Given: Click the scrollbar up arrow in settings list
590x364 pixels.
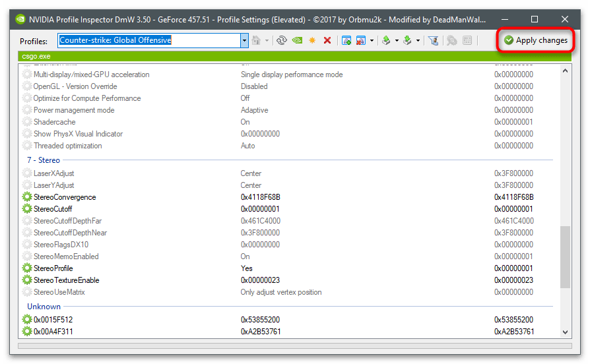Looking at the screenshot, I should pyautogui.click(x=565, y=71).
